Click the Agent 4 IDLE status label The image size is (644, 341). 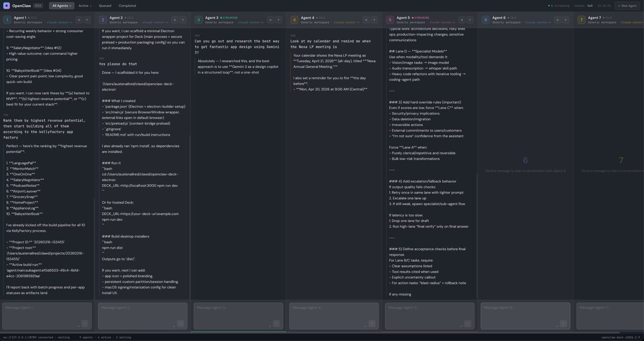pos(321,18)
